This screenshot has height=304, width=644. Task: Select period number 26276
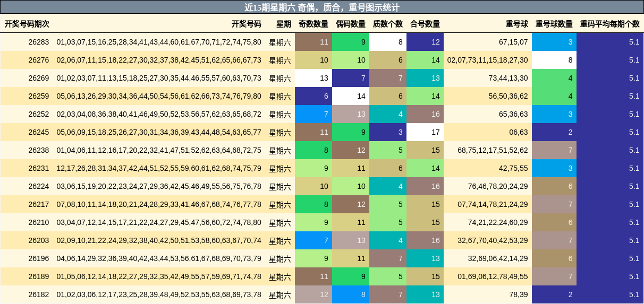[x=39, y=60]
